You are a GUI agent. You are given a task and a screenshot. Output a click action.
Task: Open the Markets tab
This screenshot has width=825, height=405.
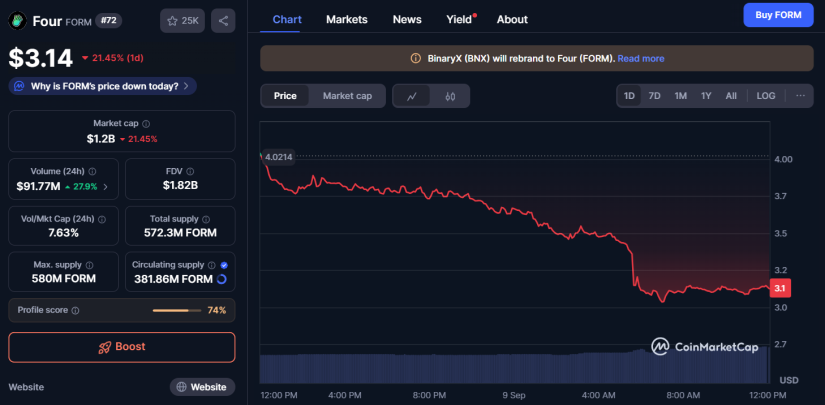(347, 19)
